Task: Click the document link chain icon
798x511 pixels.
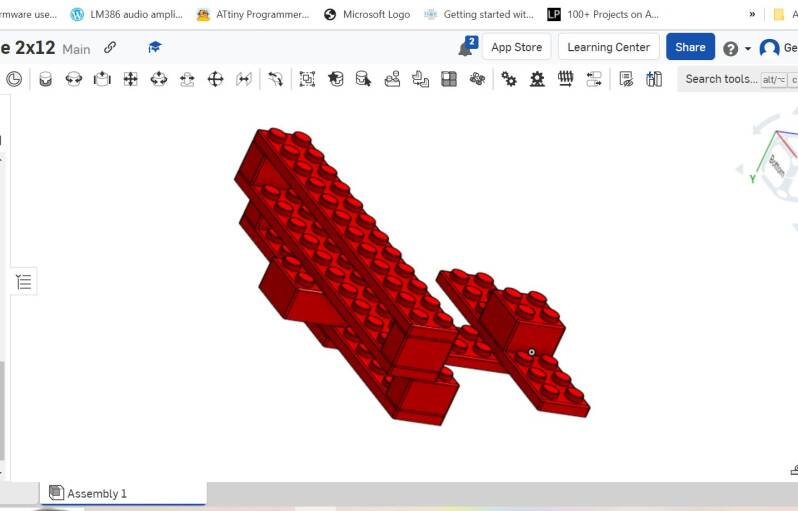Action: coord(110,47)
